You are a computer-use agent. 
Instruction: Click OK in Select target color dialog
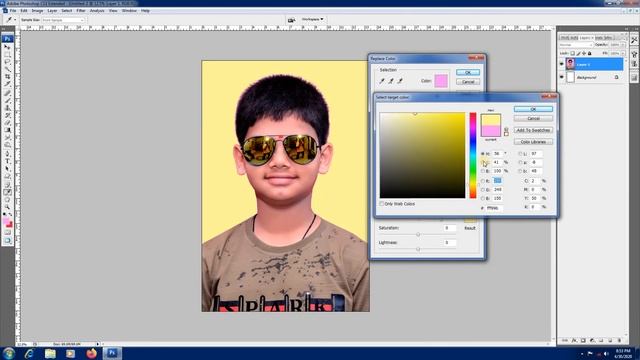coord(533,109)
